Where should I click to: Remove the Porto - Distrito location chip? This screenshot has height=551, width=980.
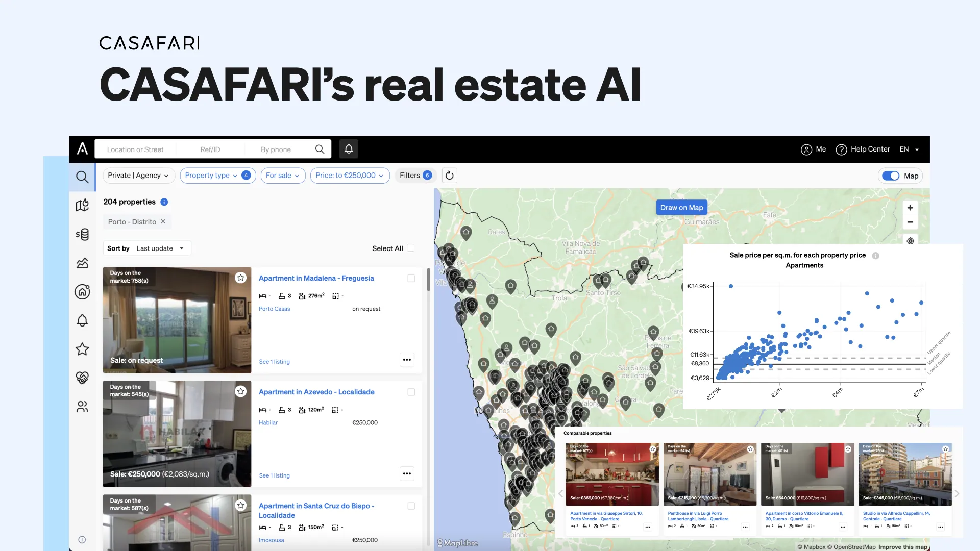(x=163, y=221)
